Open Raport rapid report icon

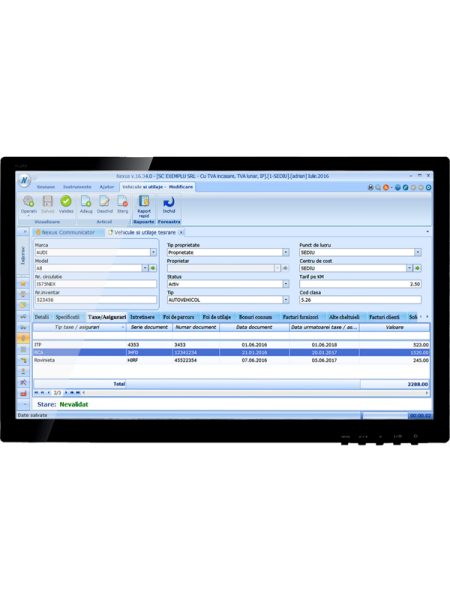[x=144, y=201]
